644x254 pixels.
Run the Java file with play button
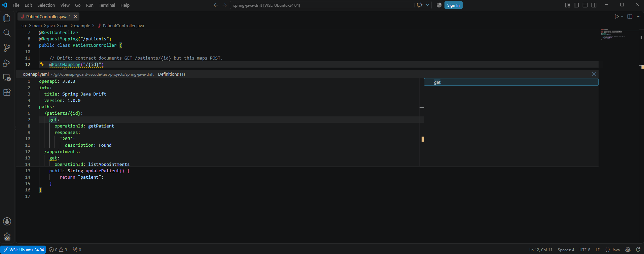click(x=616, y=16)
